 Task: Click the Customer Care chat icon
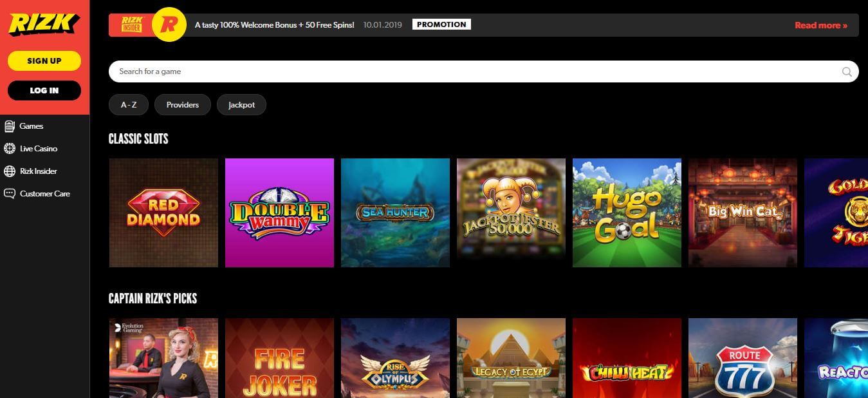tap(10, 194)
